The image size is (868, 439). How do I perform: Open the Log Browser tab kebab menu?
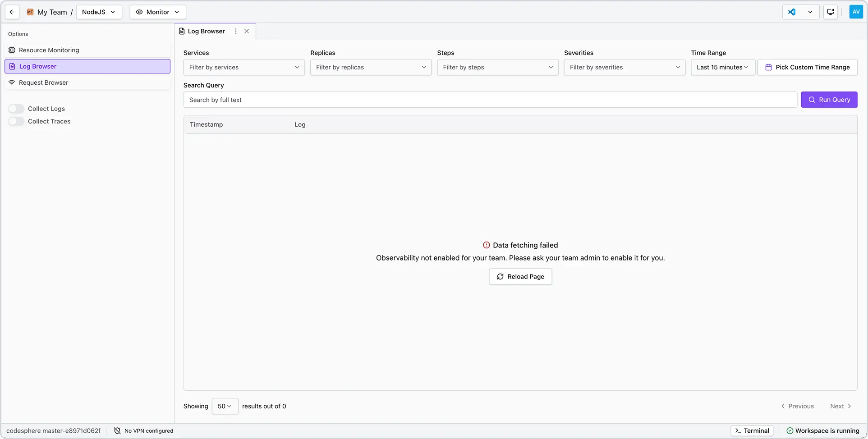235,31
